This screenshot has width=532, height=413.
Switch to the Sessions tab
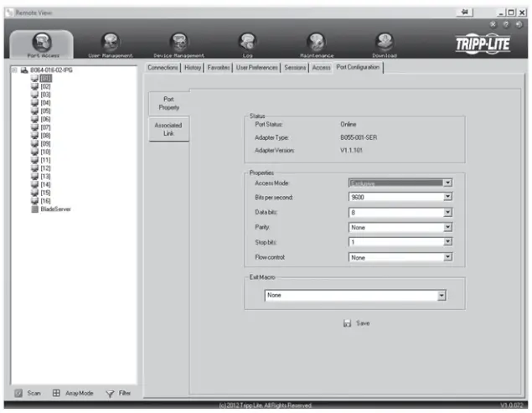click(x=295, y=68)
